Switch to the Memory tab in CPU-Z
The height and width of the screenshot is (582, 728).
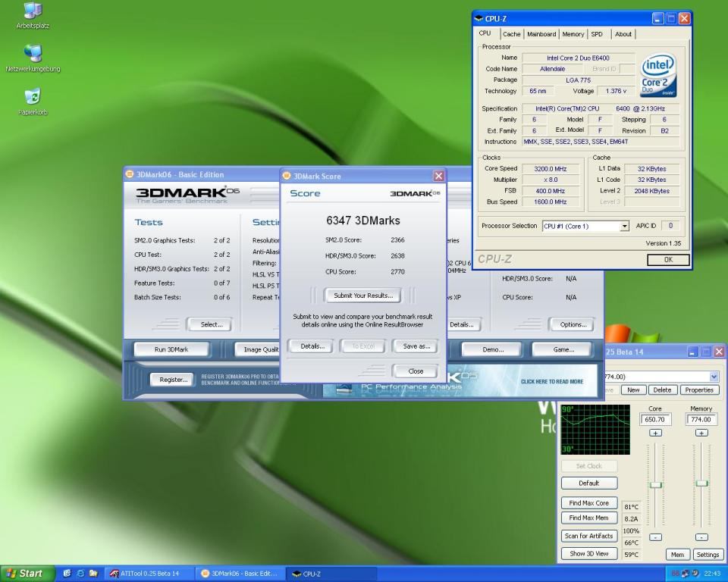point(573,34)
